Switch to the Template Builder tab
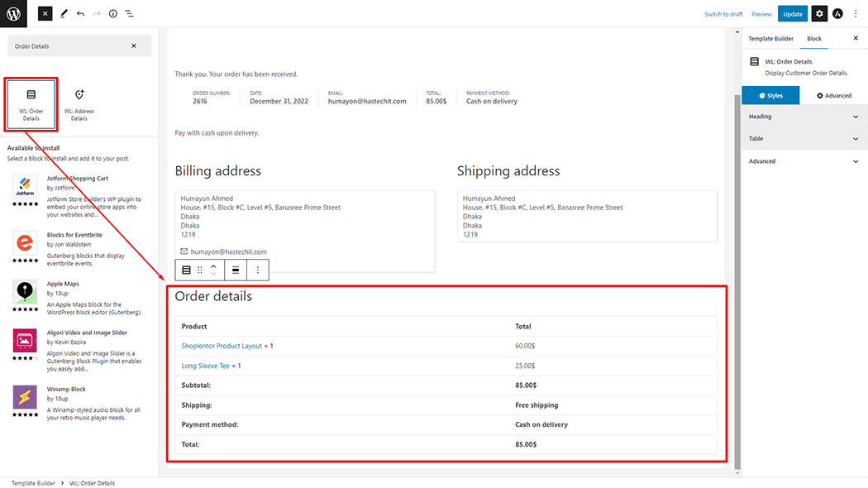This screenshot has height=488, width=868. (x=770, y=39)
